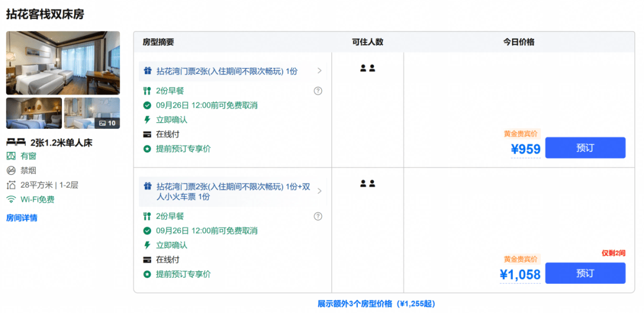
Task: Click the lightning 立即确认 icon in the ¥959 offer
Action: [x=147, y=120]
